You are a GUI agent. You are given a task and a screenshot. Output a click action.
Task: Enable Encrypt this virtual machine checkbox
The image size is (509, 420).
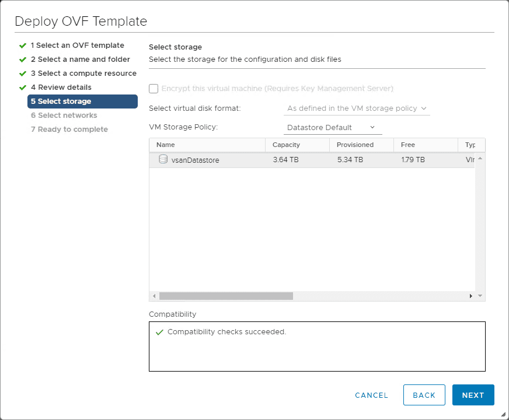[154, 89]
